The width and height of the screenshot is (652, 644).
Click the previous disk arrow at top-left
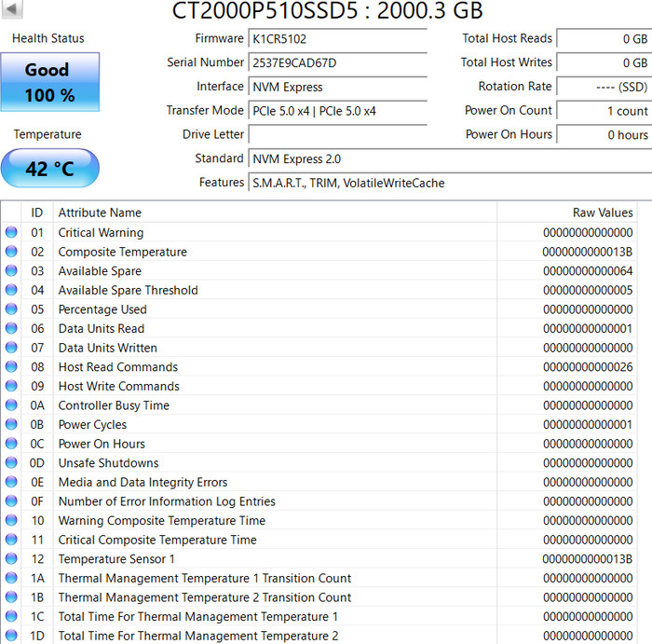point(13,8)
